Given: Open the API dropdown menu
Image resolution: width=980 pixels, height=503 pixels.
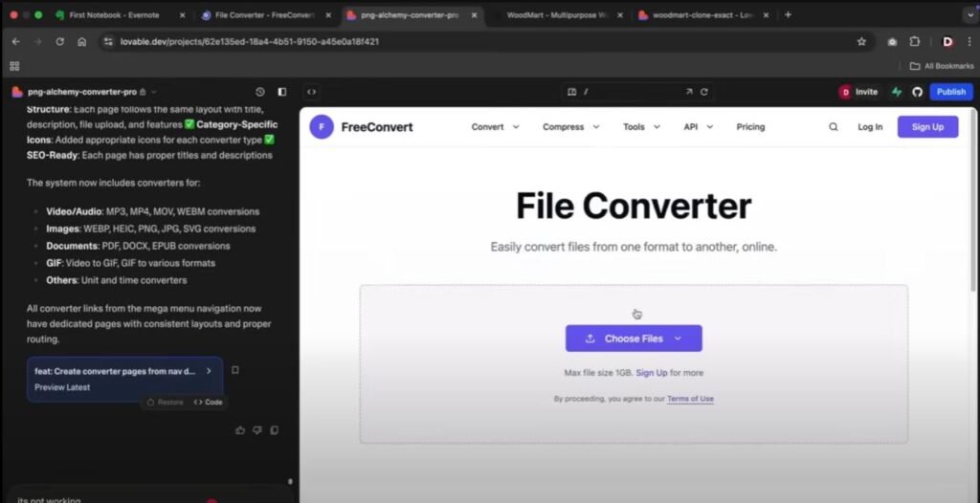Looking at the screenshot, I should pyautogui.click(x=698, y=127).
